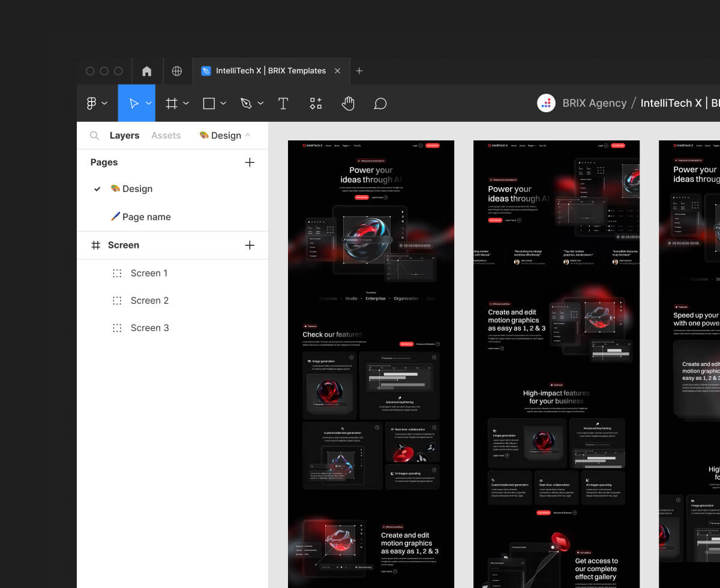Click the file name in the breadcrumb

[680, 103]
